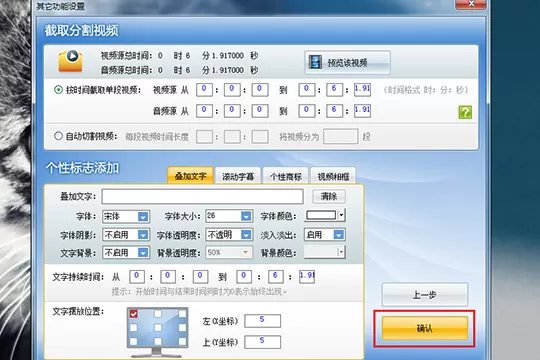
Task: Click 视频源 end minute field showing 6
Action: pyautogui.click(x=334, y=90)
